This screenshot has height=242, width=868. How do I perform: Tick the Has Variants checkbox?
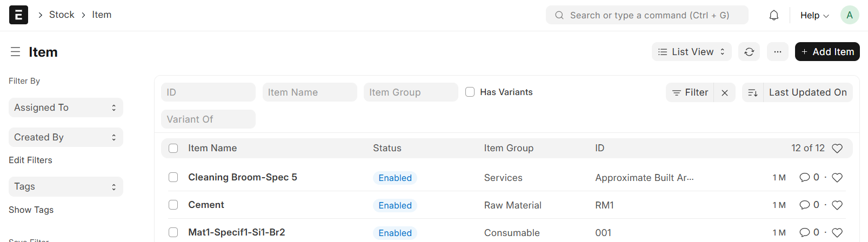(x=470, y=92)
